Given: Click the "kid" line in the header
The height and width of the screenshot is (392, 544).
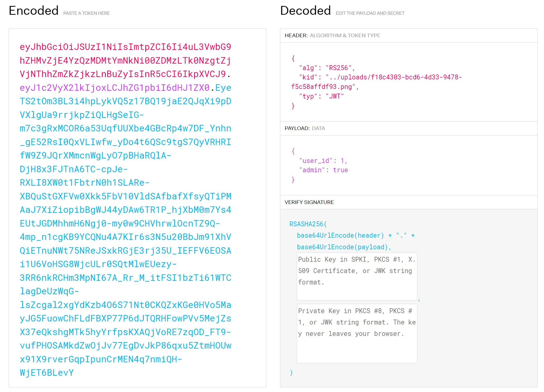Looking at the screenshot, I should point(380,77).
